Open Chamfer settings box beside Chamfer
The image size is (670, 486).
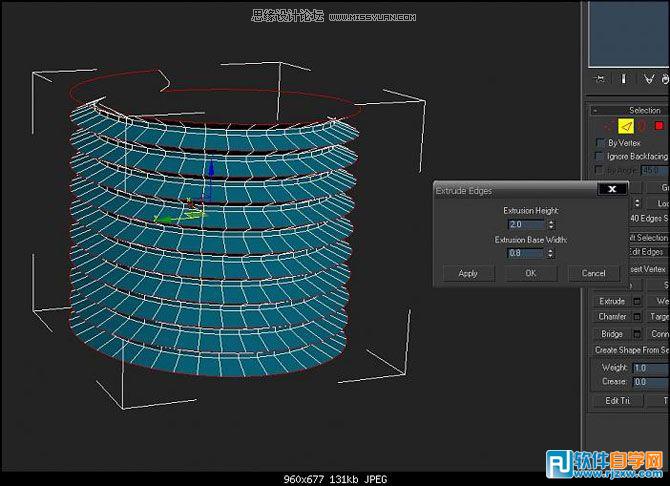coord(637,317)
